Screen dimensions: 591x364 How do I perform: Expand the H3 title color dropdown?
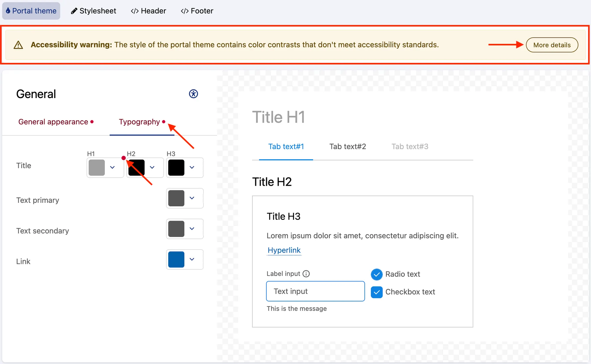coord(192,167)
